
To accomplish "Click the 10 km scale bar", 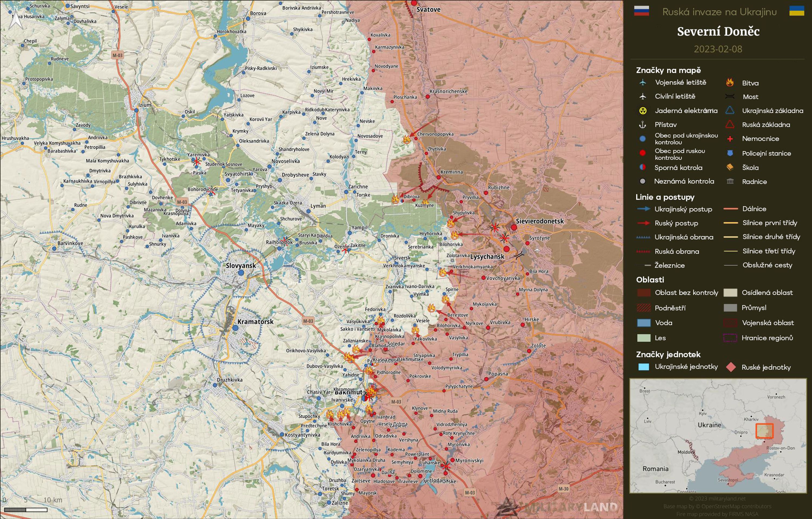I will 26,510.
